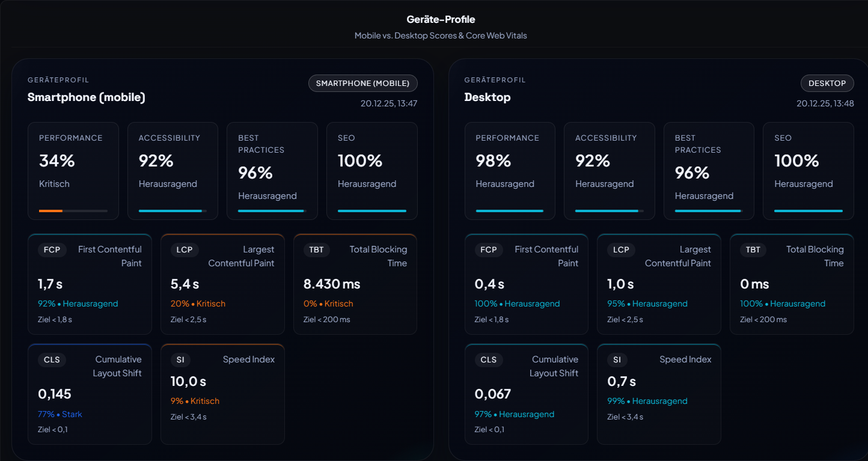Click the mobile timestamp 20.12.25, 13:47

pyautogui.click(x=388, y=103)
